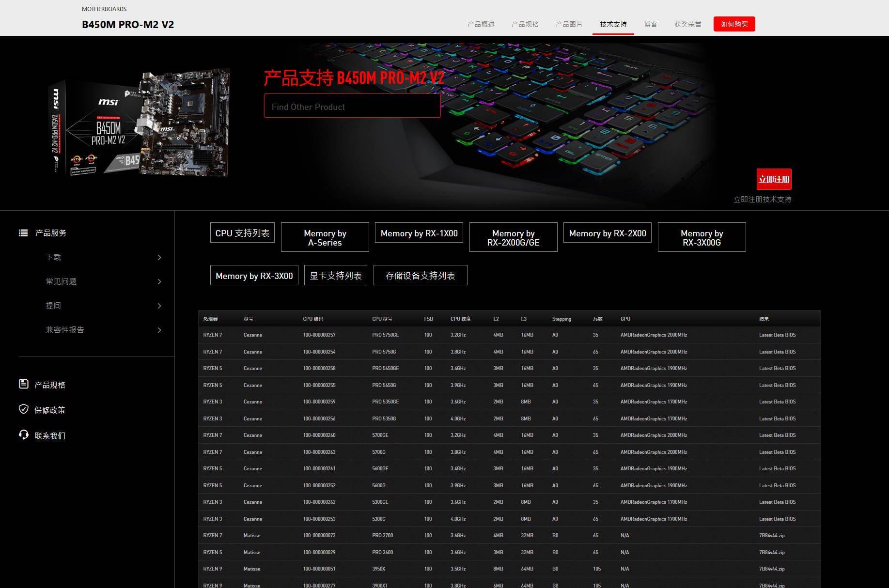Image resolution: width=889 pixels, height=588 pixels.
Task: Click the PRO 5350GE model cell
Action: point(385,402)
